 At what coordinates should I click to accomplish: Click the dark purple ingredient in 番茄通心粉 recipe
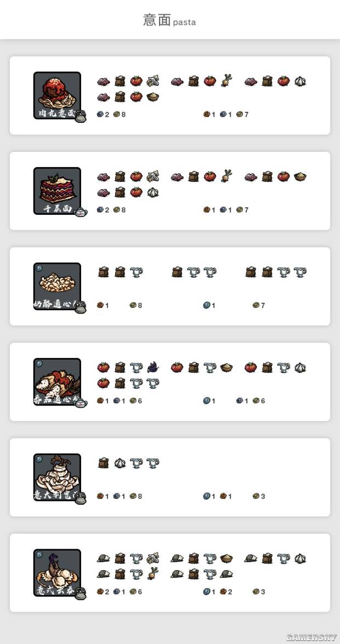152,367
